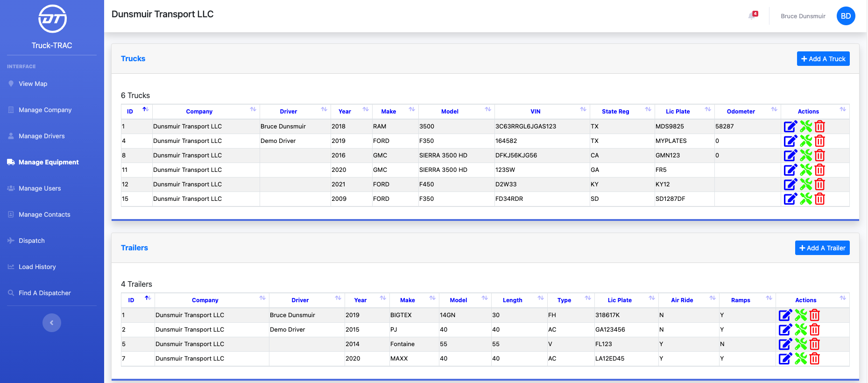Sort trailers table by Length
Viewport: 868px width, 383px height.
(519, 300)
